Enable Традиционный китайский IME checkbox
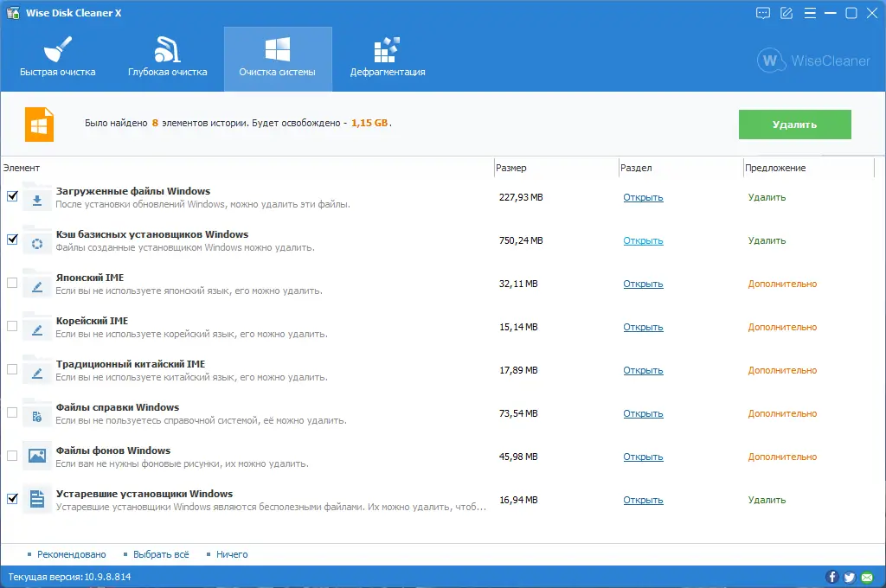The height and width of the screenshot is (588, 886). coord(12,369)
